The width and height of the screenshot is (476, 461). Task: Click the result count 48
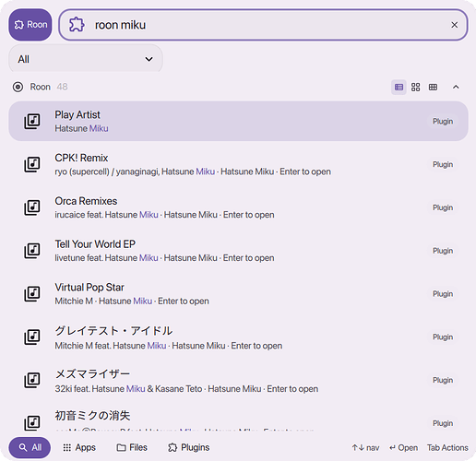tap(62, 87)
